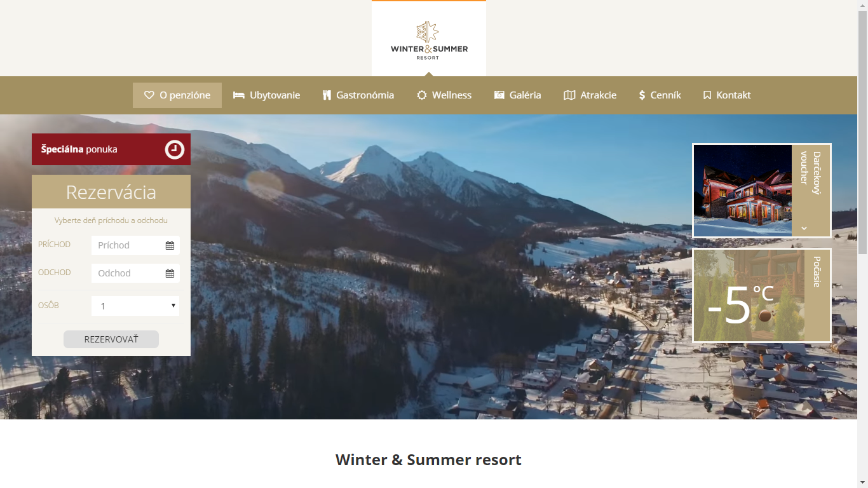
Task: Click the Winter & Summer Resort logo
Action: [x=429, y=41]
